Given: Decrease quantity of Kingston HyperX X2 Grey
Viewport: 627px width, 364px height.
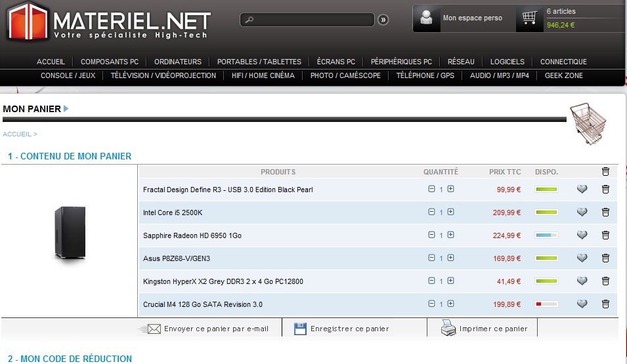Looking at the screenshot, I should 431,281.
